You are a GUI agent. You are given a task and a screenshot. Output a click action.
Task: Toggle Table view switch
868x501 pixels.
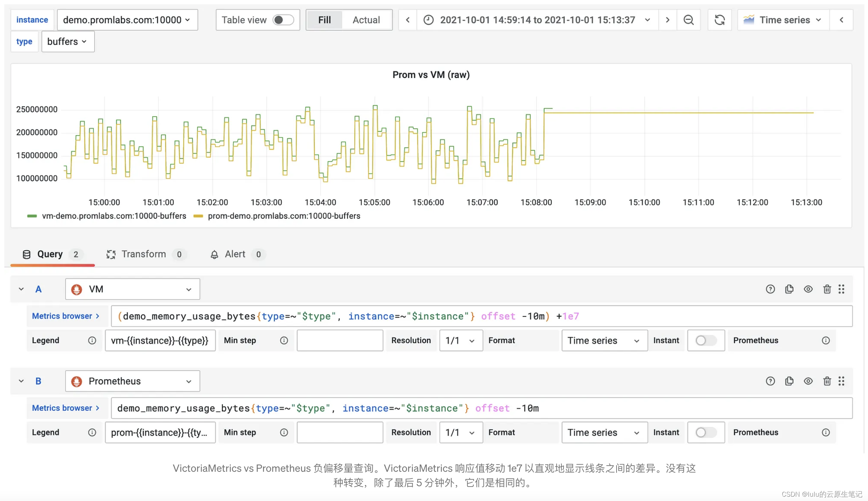[283, 20]
